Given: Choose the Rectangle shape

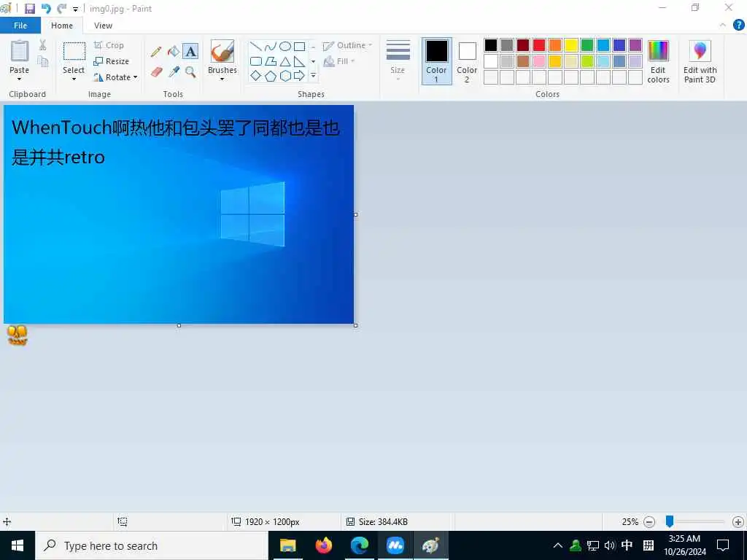Looking at the screenshot, I should point(300,46).
